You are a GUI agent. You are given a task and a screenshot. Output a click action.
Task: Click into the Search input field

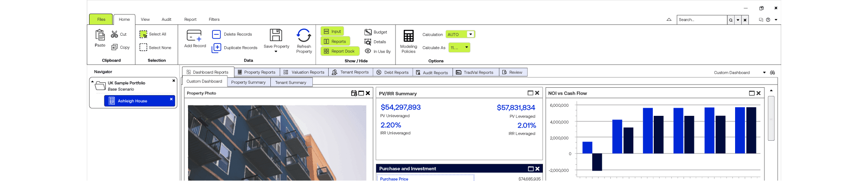tap(702, 20)
